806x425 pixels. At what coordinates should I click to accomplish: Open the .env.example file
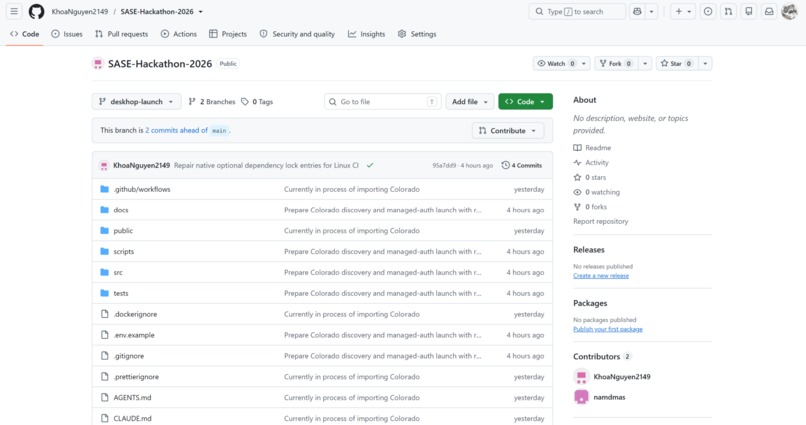tap(134, 335)
